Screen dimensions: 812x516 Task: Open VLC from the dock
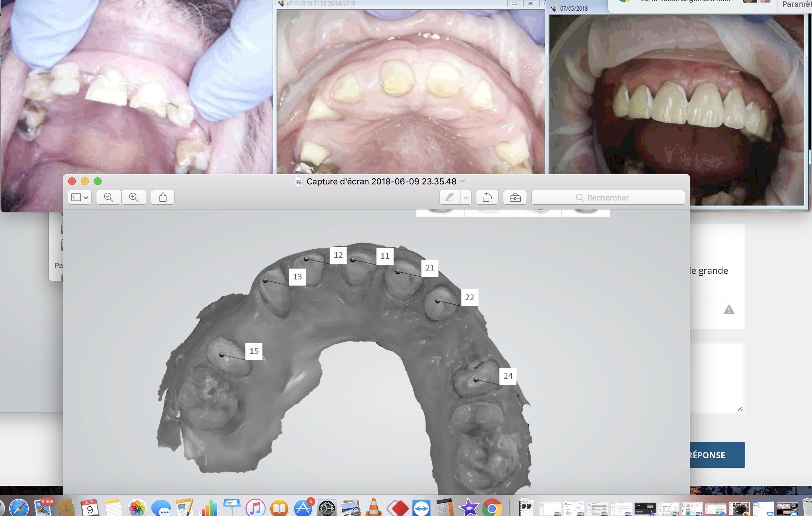pos(374,507)
